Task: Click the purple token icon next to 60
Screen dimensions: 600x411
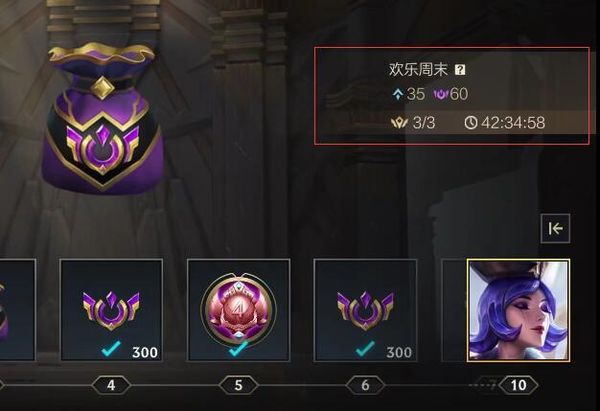Action: pos(441,94)
